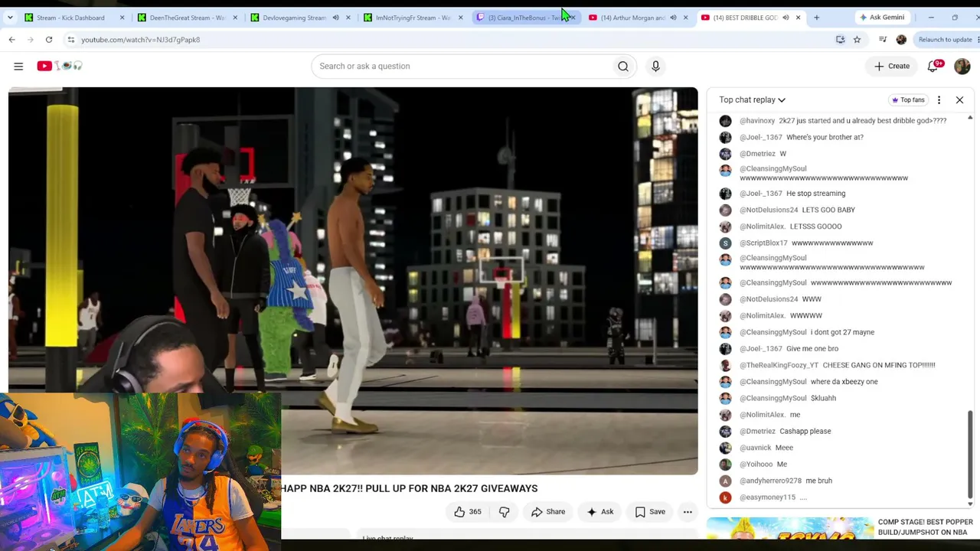The image size is (980, 551).
Task: View site information in address bar
Action: coord(71,40)
